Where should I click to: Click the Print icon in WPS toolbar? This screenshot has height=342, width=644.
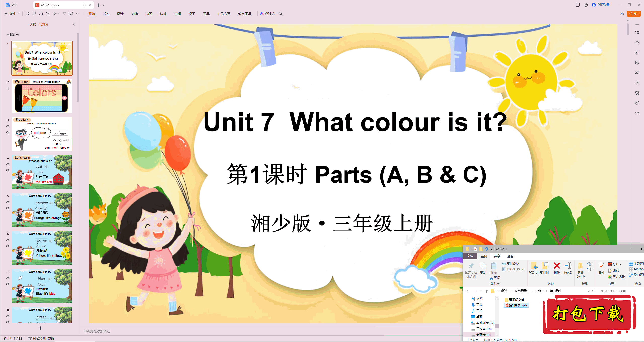[41, 14]
